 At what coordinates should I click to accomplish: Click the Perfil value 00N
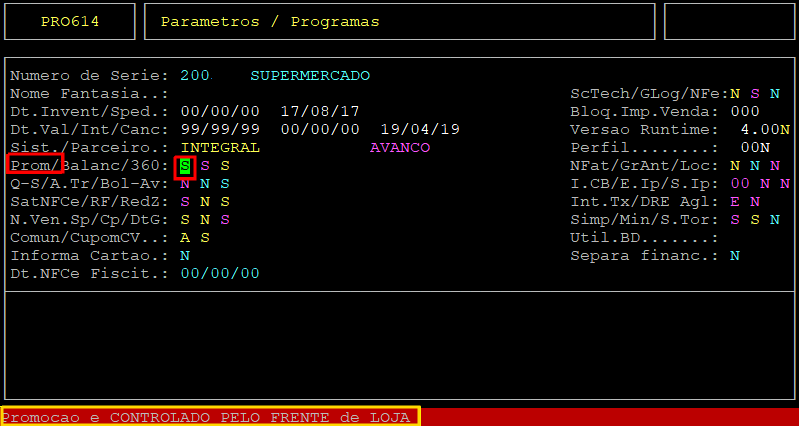click(x=755, y=148)
